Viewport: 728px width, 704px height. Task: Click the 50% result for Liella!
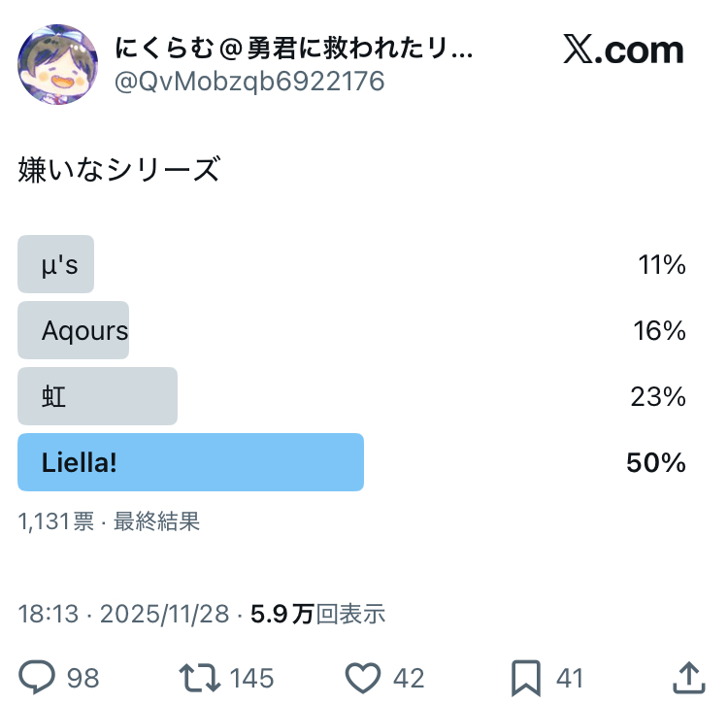(656, 462)
